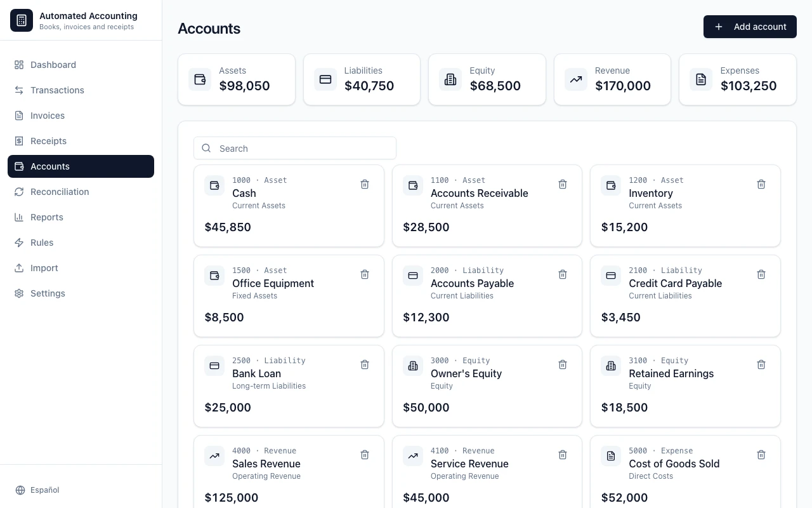Screen dimensions: 812x508
Task: Click '1000 · Asset' code on Cash card
Action: tap(259, 180)
